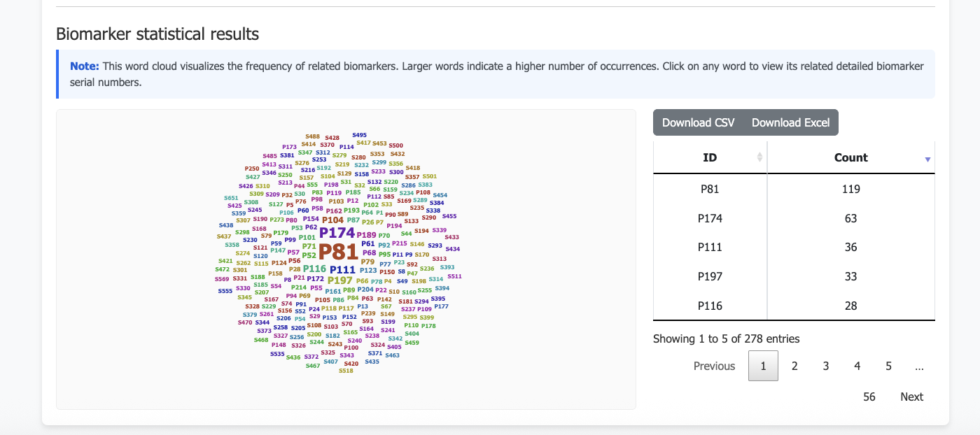
Task: Select current page 1 button
Action: pyautogui.click(x=763, y=366)
